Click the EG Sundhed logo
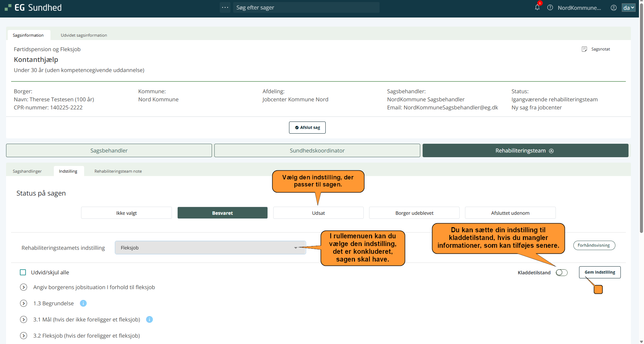The height and width of the screenshot is (344, 644). pyautogui.click(x=33, y=7)
